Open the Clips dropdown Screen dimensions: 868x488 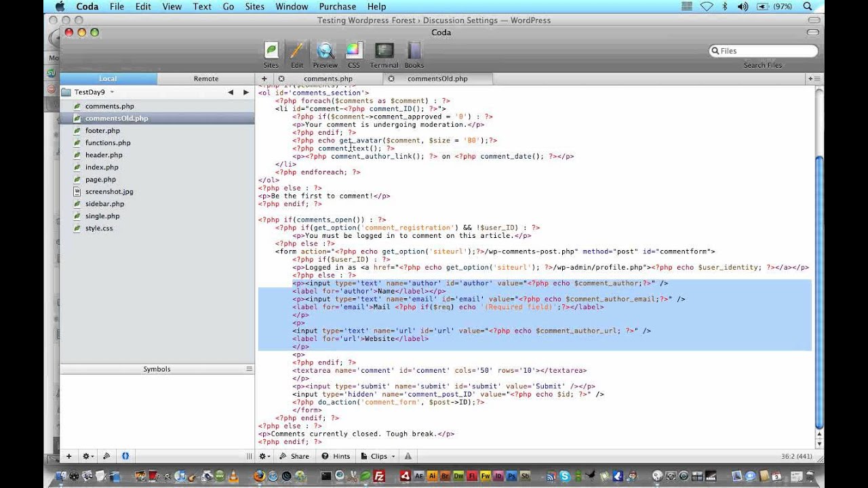click(x=378, y=456)
